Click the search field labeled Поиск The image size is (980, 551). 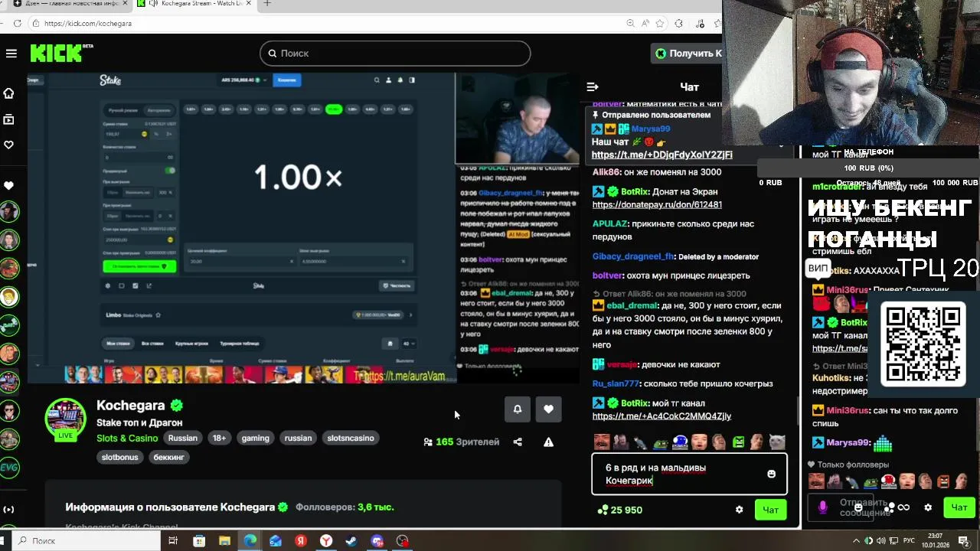coord(395,53)
